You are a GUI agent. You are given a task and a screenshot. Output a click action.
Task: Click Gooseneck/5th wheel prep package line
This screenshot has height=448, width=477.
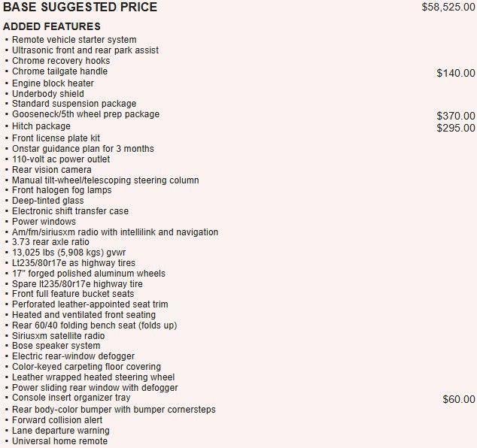tap(86, 114)
